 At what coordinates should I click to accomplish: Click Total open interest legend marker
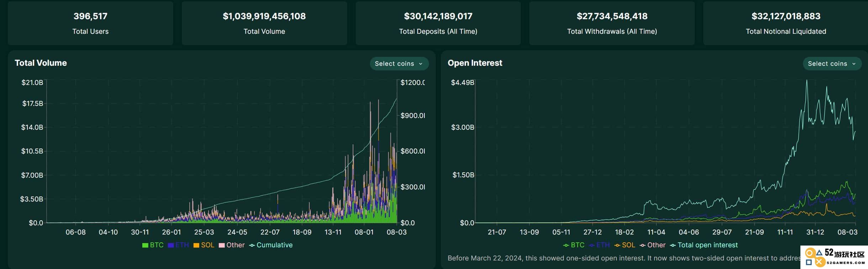click(673, 245)
